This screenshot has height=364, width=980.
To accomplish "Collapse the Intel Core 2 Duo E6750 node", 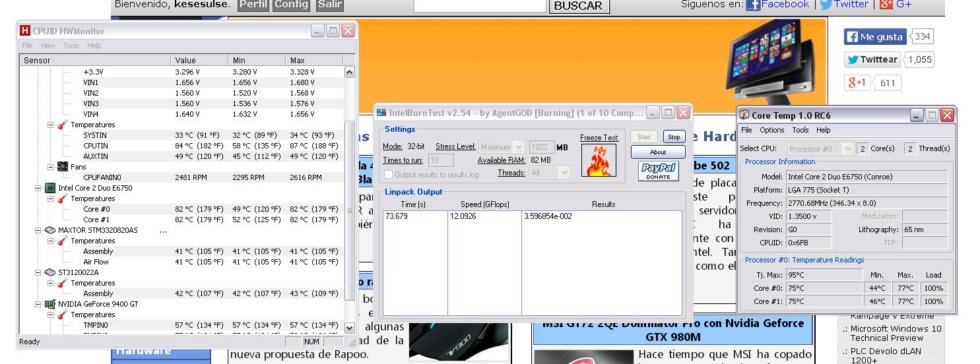I will point(38,188).
